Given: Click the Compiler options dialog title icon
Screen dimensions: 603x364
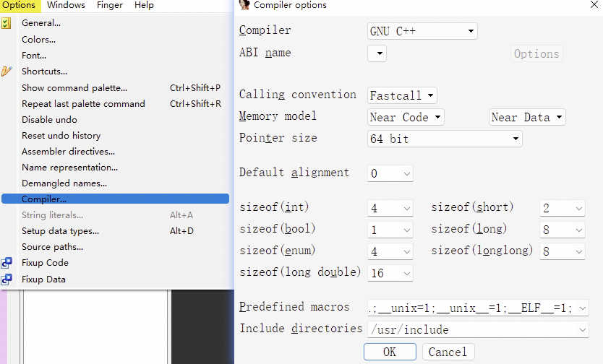Looking at the screenshot, I should click(244, 5).
